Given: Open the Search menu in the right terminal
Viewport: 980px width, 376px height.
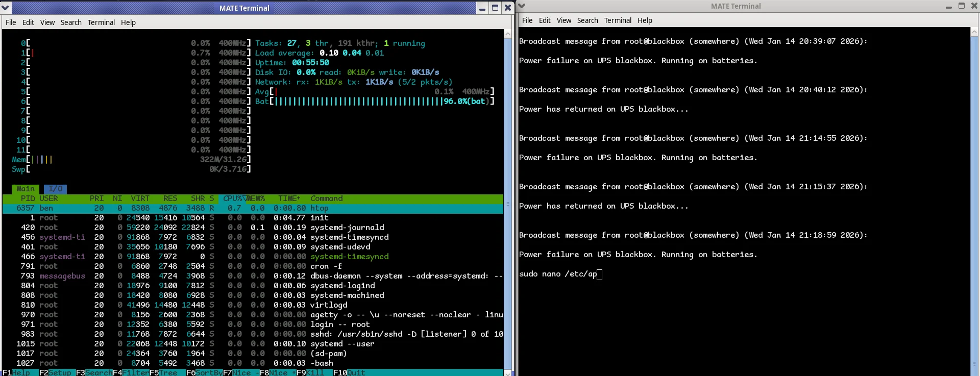Looking at the screenshot, I should click(587, 20).
